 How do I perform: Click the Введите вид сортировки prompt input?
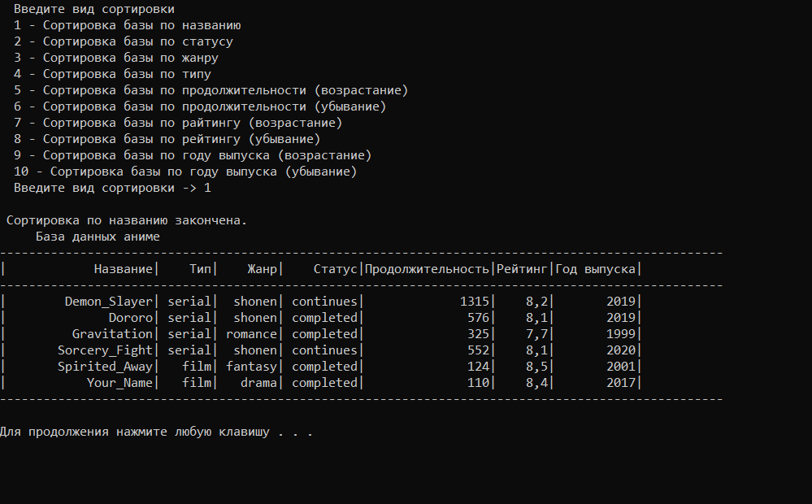coord(112,188)
